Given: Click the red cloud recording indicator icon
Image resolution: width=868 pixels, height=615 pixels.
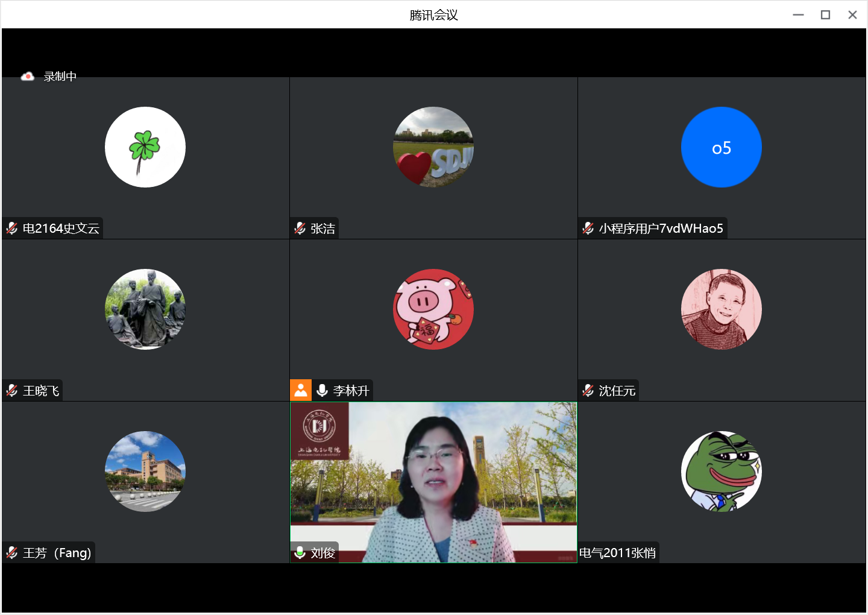Looking at the screenshot, I should (27, 77).
